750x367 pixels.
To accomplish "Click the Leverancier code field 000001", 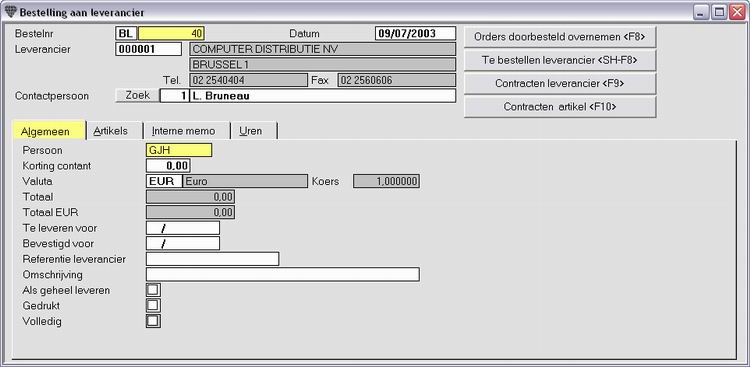I will click(148, 49).
